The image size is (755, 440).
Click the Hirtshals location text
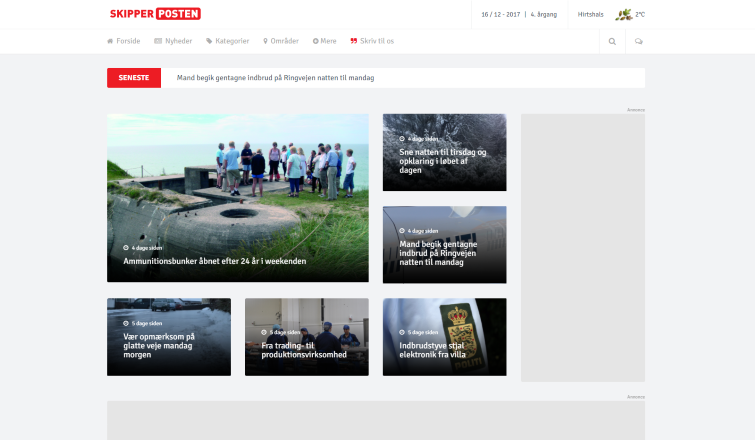pyautogui.click(x=590, y=14)
